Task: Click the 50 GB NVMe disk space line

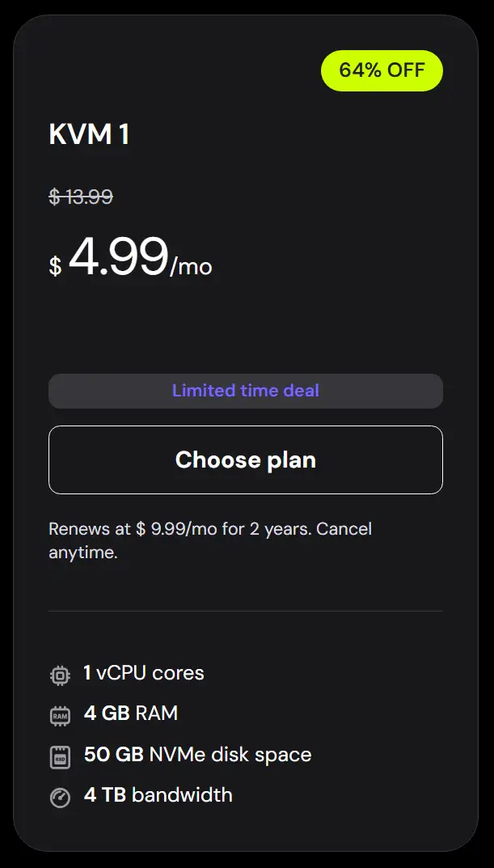Action: [x=197, y=755]
